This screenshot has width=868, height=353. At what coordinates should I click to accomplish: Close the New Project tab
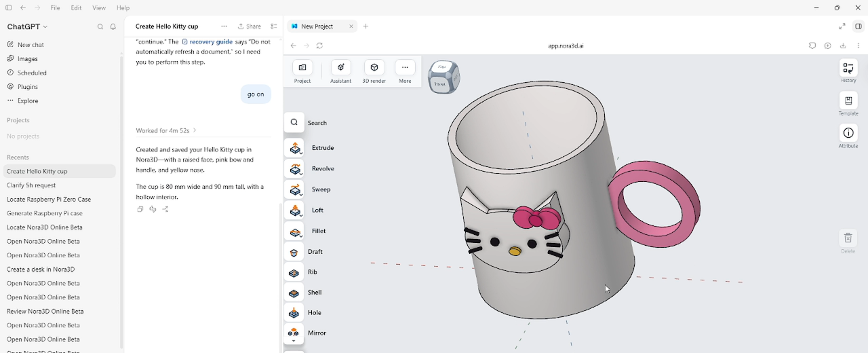point(351,26)
